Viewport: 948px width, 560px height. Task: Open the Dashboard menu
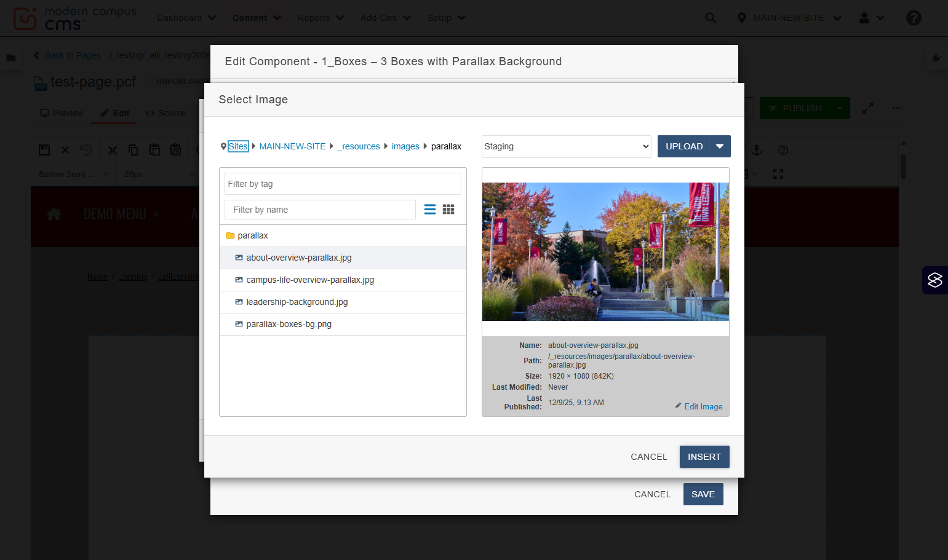coord(186,18)
